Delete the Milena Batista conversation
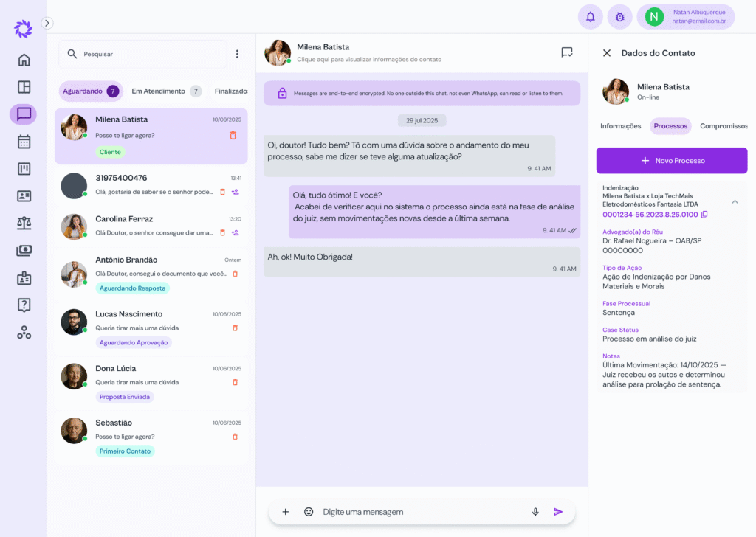 click(x=233, y=136)
